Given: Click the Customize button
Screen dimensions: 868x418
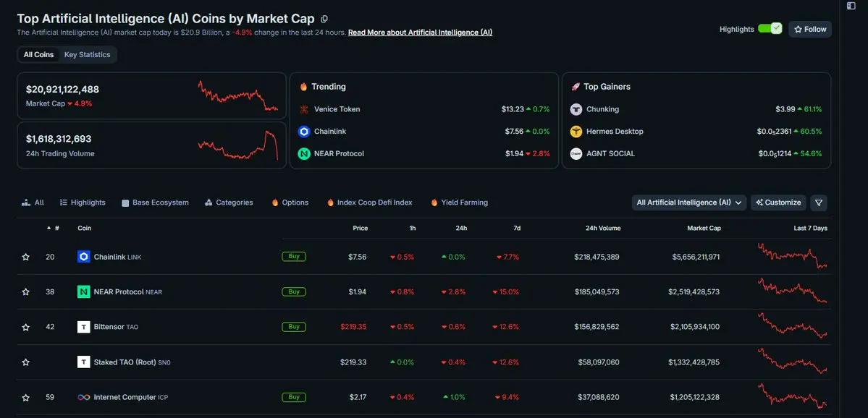Looking at the screenshot, I should click(x=778, y=203).
